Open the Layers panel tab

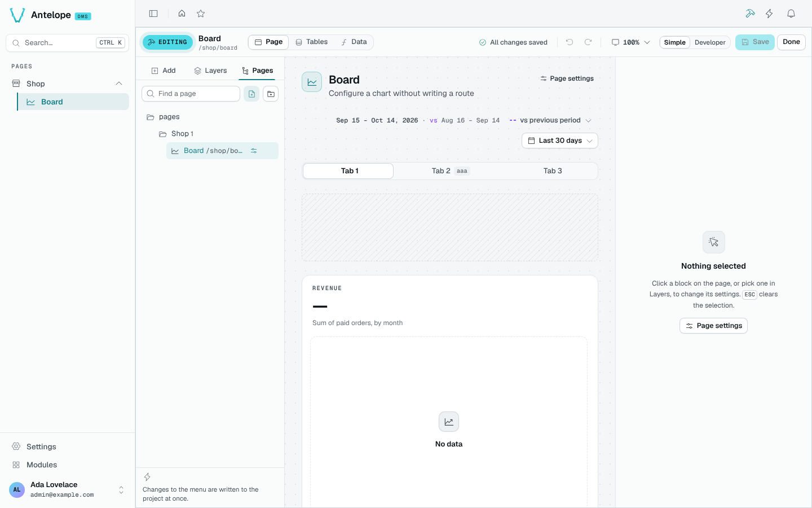tap(210, 71)
